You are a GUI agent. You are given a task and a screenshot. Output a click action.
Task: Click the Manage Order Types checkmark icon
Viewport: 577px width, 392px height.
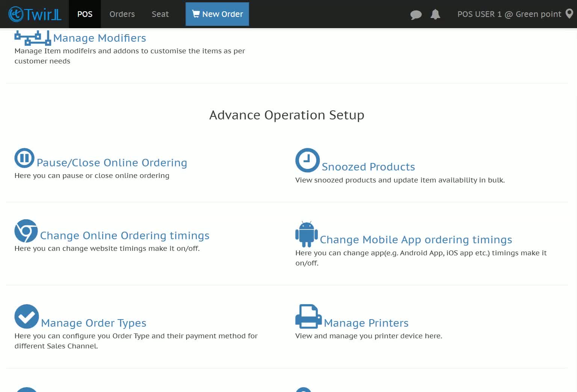click(27, 316)
